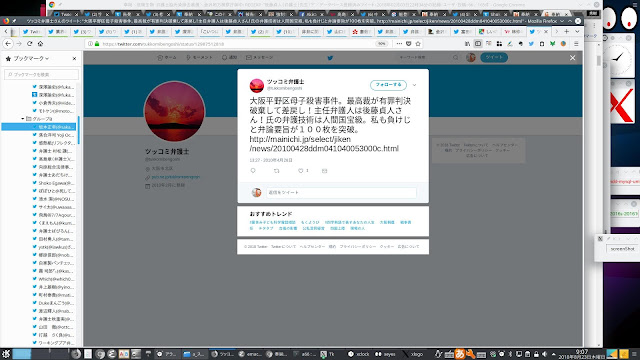Click the tweet timestamp 2010年4月28日
Image resolution: width=640 pixels, height=360 pixels.
coord(271,160)
